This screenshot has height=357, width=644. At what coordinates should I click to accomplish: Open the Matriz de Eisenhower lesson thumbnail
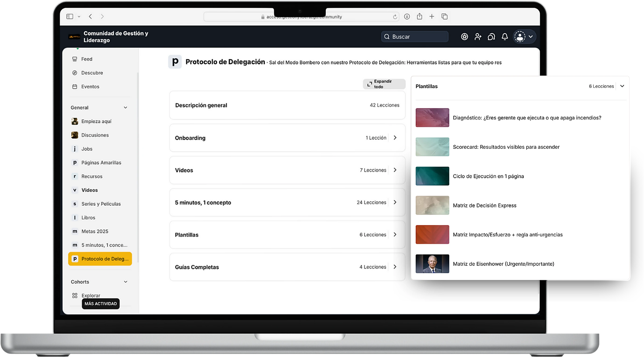point(432,264)
